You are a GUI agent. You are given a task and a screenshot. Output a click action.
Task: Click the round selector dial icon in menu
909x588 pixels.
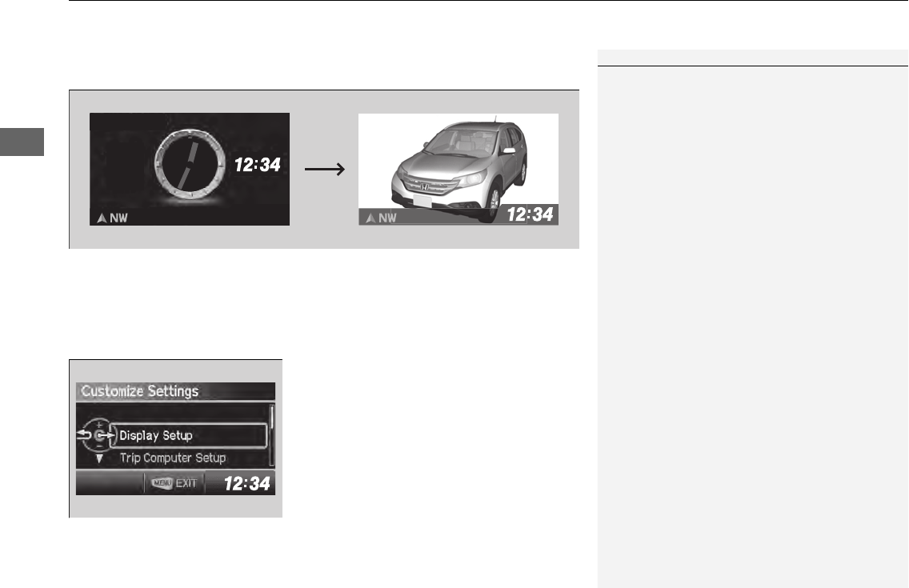[x=100, y=435]
